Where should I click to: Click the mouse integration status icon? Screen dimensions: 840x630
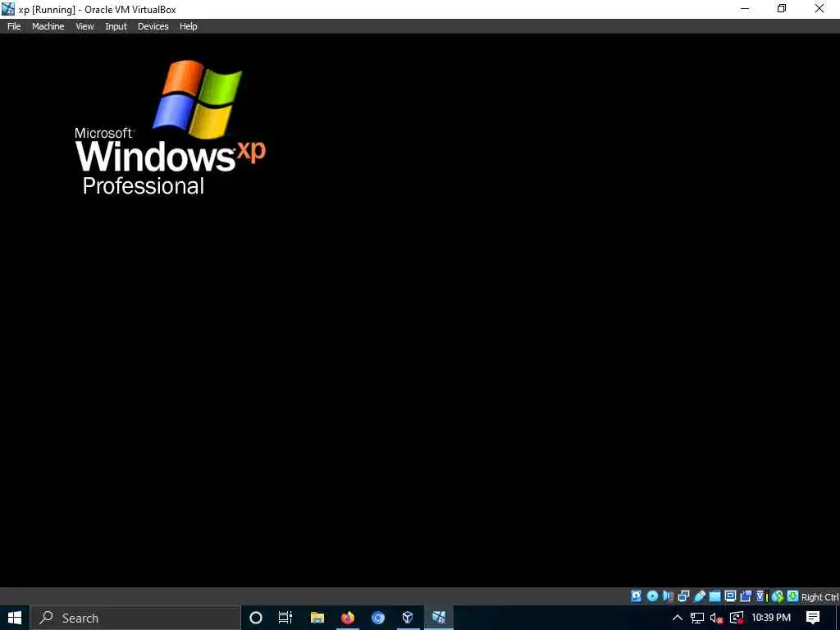pos(778,596)
